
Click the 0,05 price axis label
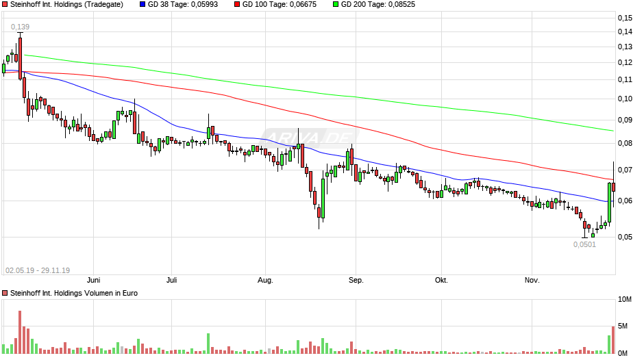click(625, 237)
